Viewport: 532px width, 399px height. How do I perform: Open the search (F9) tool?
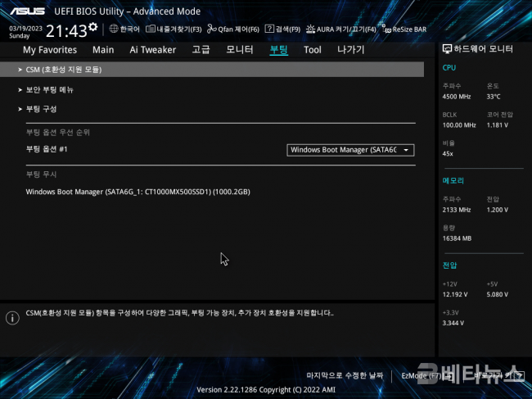click(282, 29)
